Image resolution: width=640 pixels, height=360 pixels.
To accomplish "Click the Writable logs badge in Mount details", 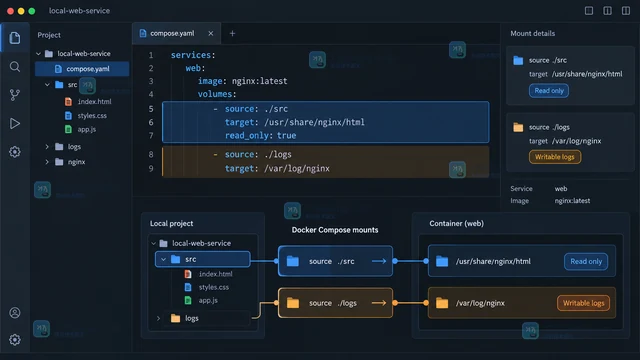I will pos(555,157).
